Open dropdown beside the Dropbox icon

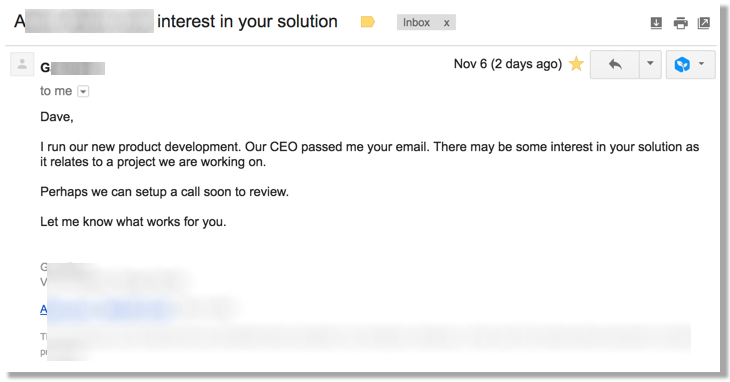(x=702, y=64)
